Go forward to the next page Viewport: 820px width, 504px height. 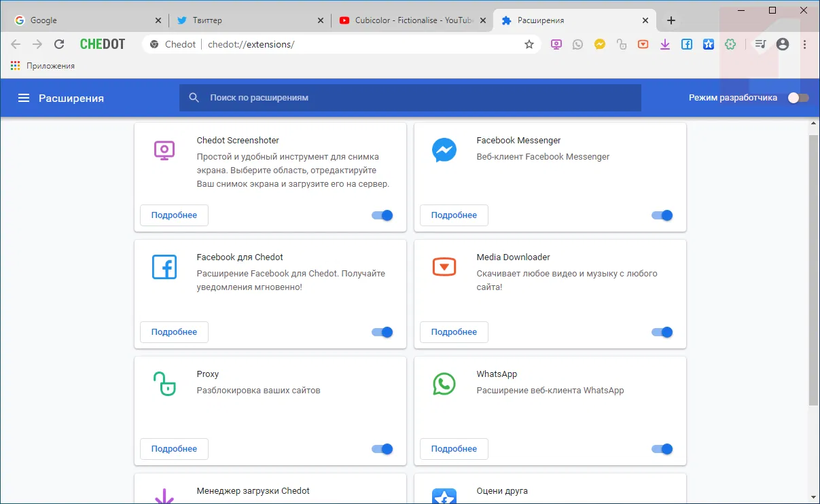coord(37,44)
